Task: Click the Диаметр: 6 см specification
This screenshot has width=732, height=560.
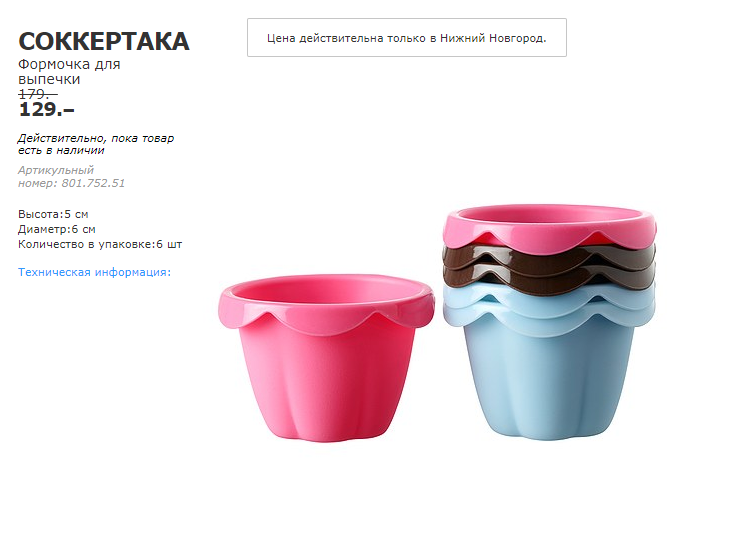Action: click(57, 229)
